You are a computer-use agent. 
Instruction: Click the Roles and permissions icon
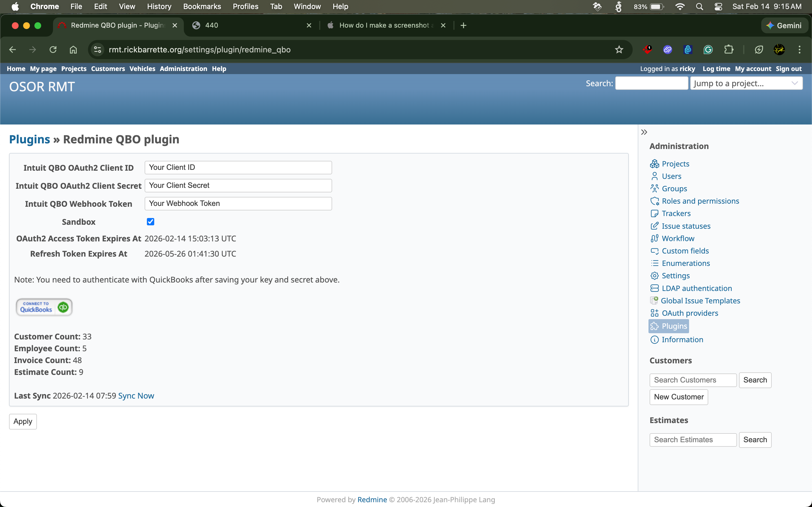pos(654,201)
